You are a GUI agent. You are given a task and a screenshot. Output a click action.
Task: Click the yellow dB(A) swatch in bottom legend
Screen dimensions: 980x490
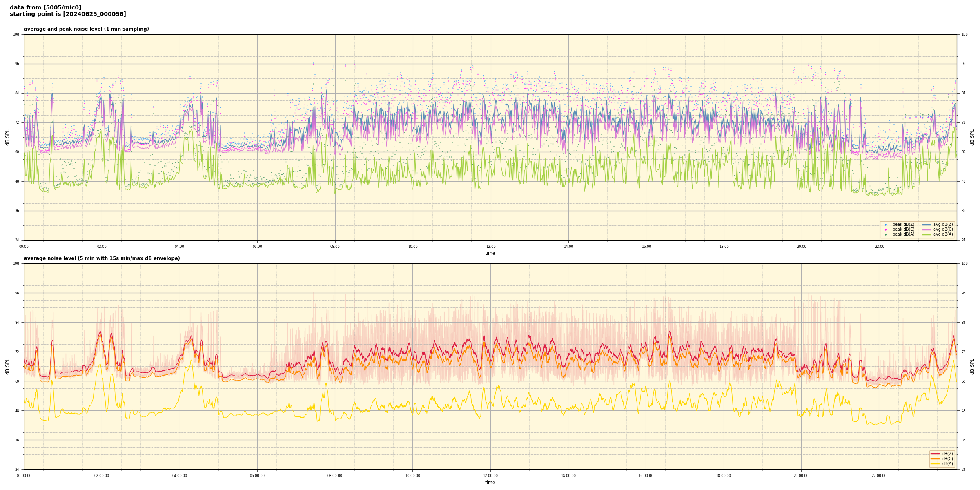tap(935, 463)
